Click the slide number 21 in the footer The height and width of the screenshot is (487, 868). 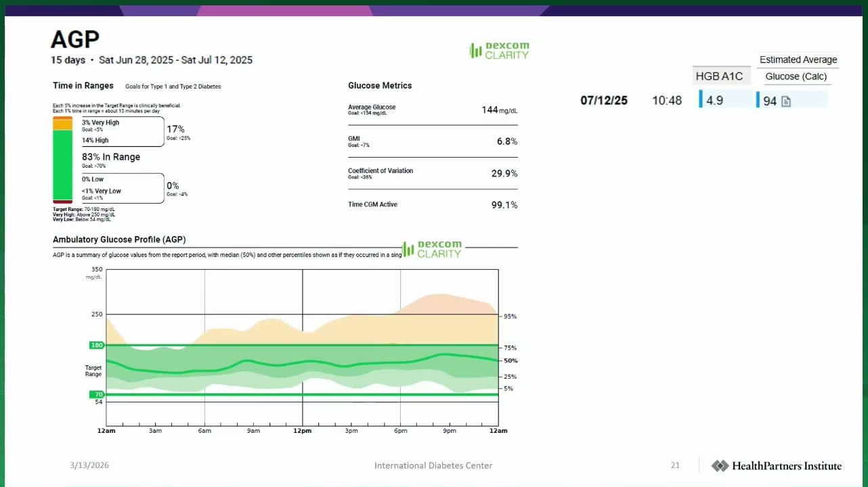[675, 465]
